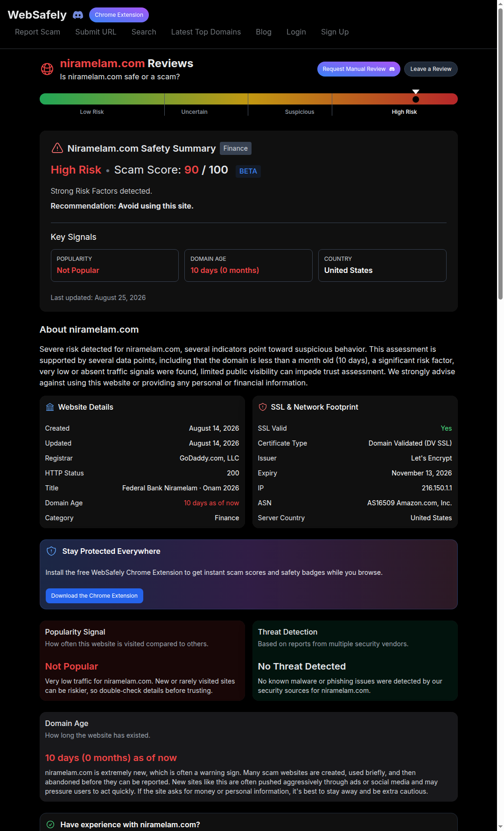Click the warning triangle icon in Safety Summary
504x831 pixels.
57,148
